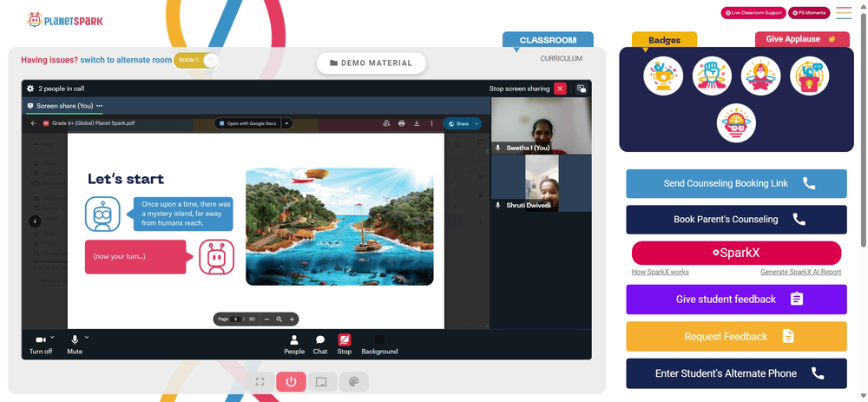
Task: Open PS Moments button
Action: [x=809, y=13]
